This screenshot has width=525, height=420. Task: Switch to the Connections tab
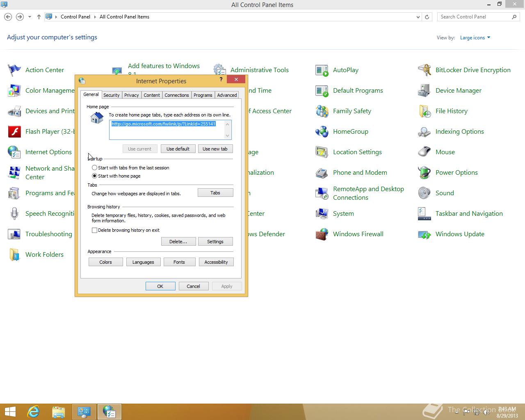(x=177, y=95)
